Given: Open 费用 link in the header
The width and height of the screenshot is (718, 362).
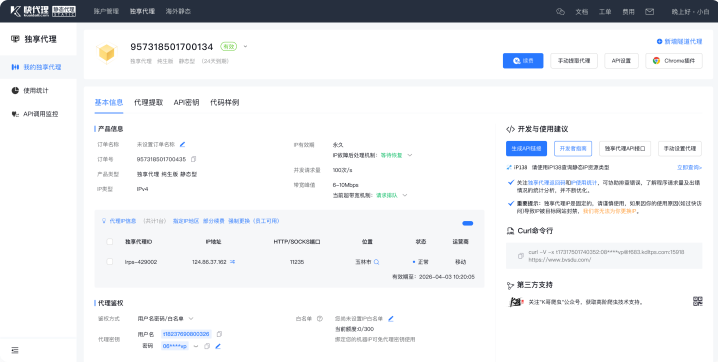Looking at the screenshot, I should click(x=628, y=12).
